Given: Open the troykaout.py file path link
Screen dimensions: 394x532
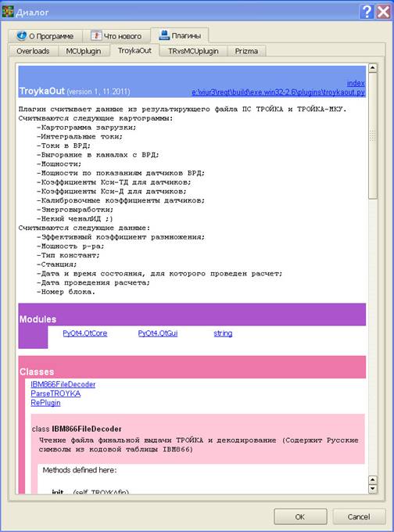Looking at the screenshot, I should 278,92.
